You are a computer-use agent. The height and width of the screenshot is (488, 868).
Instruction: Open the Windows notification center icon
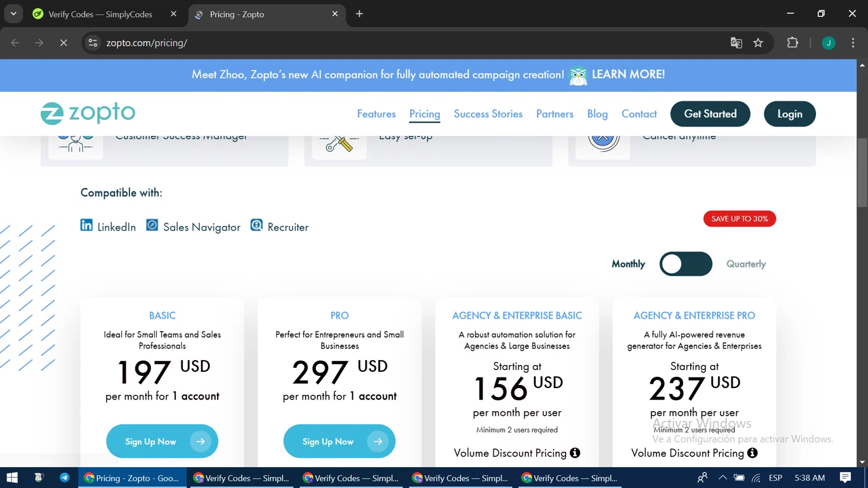(x=845, y=478)
